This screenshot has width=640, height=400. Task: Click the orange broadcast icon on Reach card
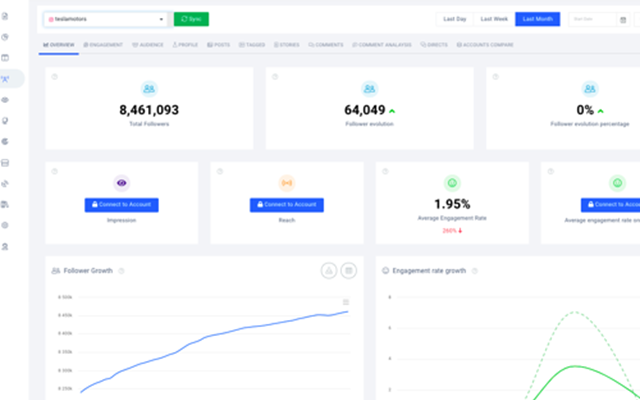[287, 183]
